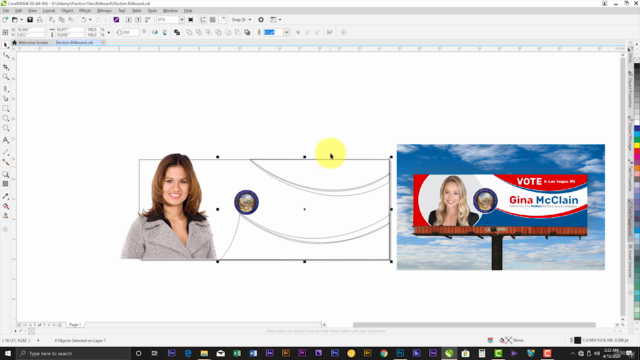This screenshot has width=640, height=360.
Task: Switch to the Welcome Screen tab
Action: pyautogui.click(x=30, y=42)
